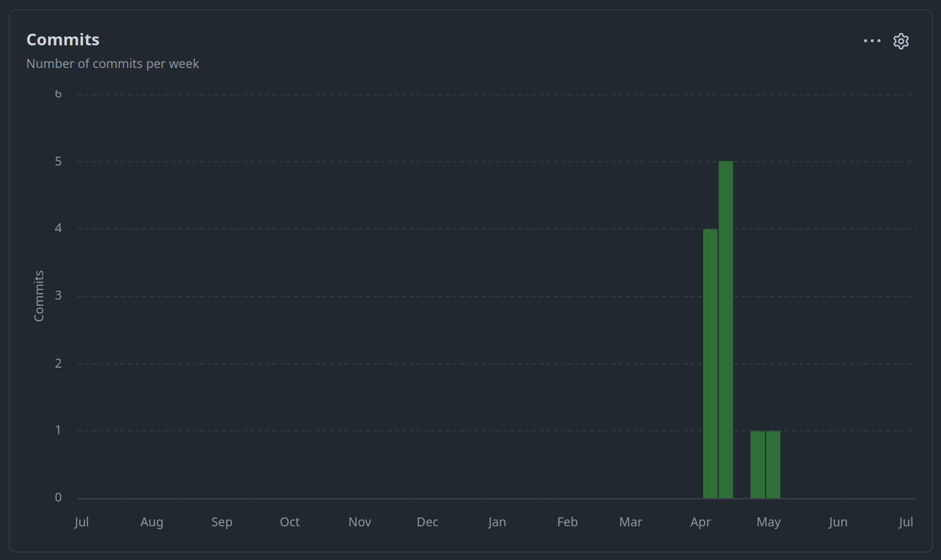
Task: Click the y-axis value 4
Action: pyautogui.click(x=58, y=228)
